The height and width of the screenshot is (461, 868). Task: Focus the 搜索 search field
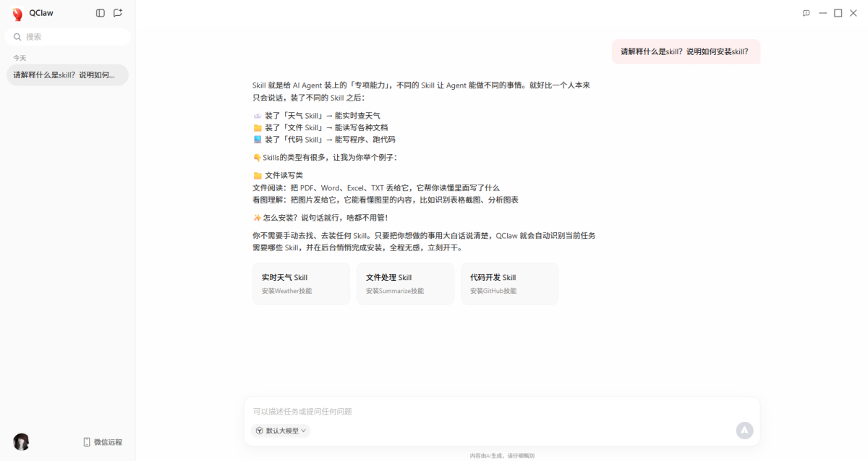coord(72,37)
